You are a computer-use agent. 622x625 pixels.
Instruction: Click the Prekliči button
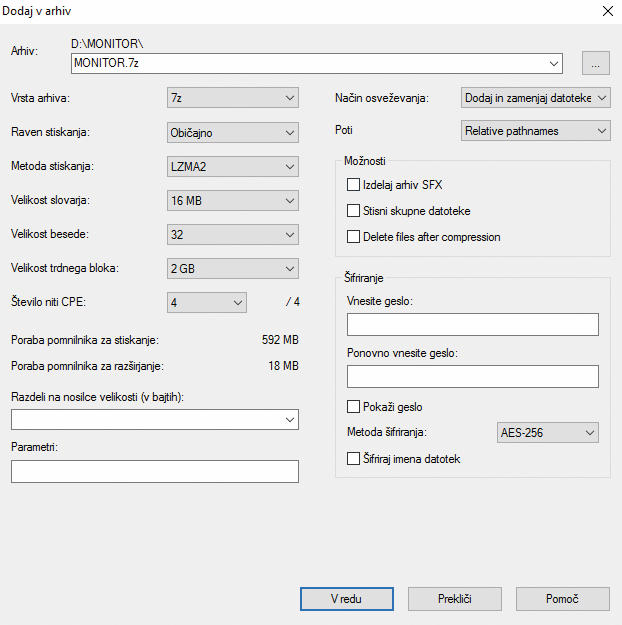point(455,599)
